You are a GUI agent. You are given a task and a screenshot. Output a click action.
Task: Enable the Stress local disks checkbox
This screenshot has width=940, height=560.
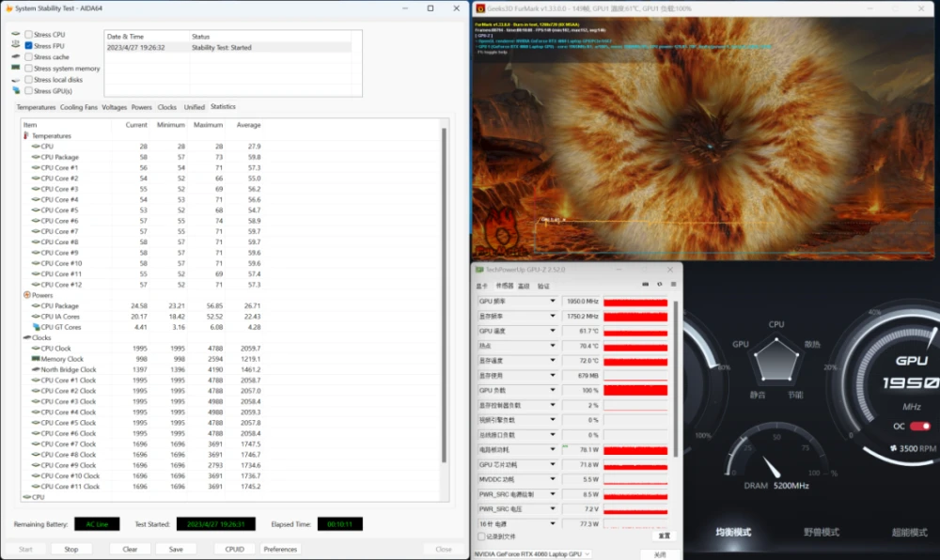pyautogui.click(x=28, y=80)
